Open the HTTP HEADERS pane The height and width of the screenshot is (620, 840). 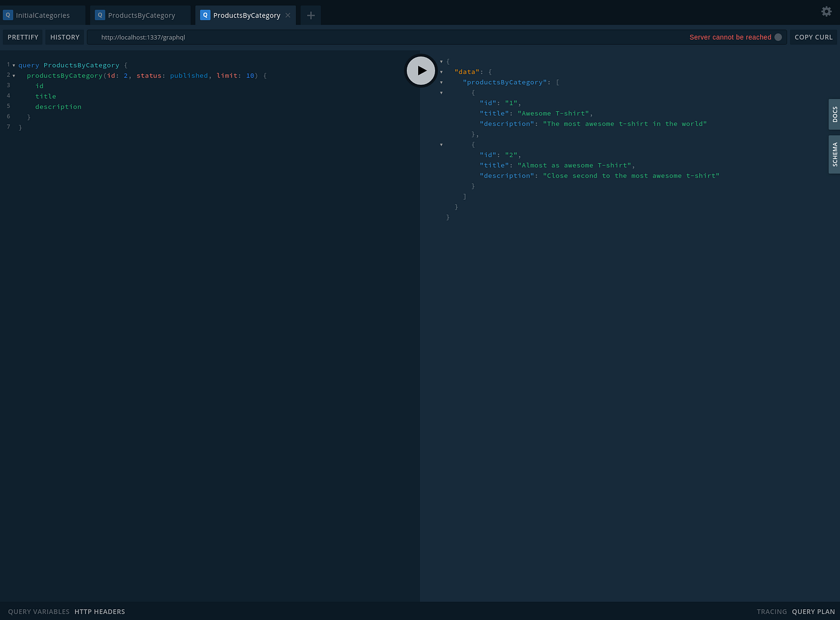[100, 612]
